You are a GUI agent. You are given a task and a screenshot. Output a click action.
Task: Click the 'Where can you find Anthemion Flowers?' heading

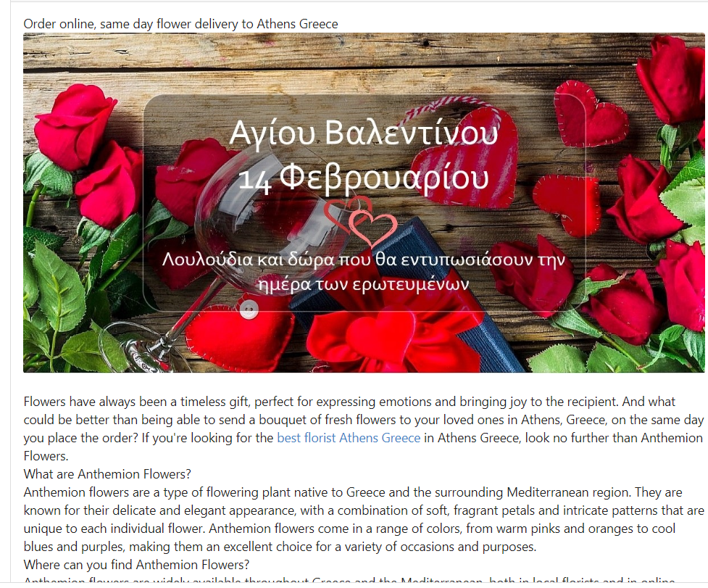(136, 565)
